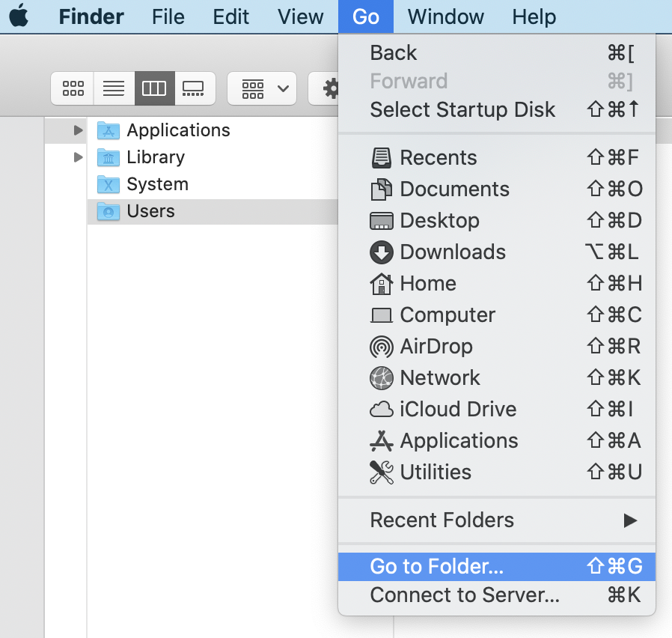Switch to list view in toolbar
This screenshot has width=672, height=638.
[x=114, y=88]
